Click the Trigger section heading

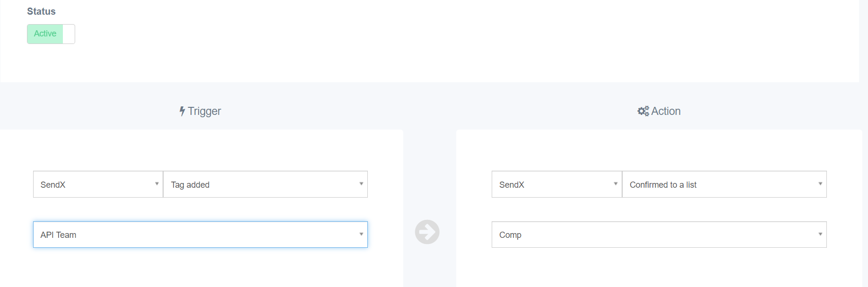point(204,111)
